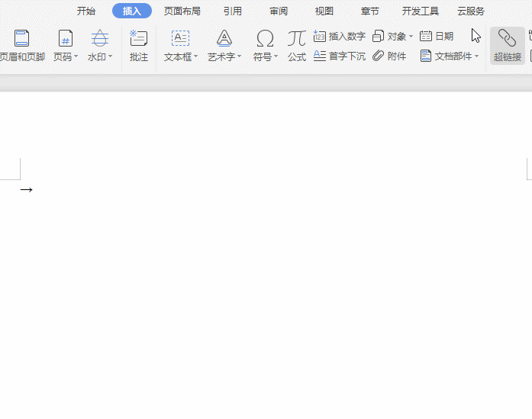This screenshot has height=419, width=532.
Task: Switch to the 开始 (Home) tab
Action: (86, 11)
